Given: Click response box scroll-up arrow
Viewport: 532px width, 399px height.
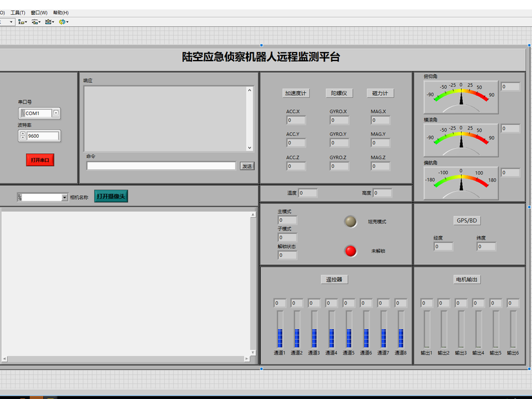Looking at the screenshot, I should [x=250, y=90].
